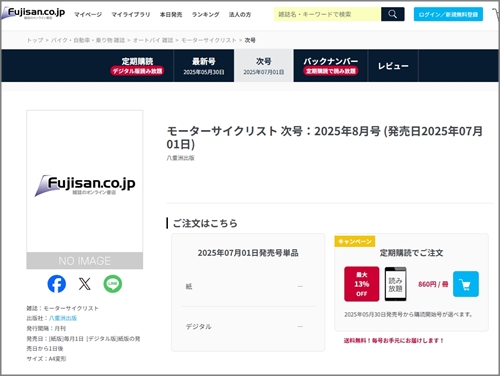
Task: Click the search magnifier button
Action: click(x=393, y=14)
